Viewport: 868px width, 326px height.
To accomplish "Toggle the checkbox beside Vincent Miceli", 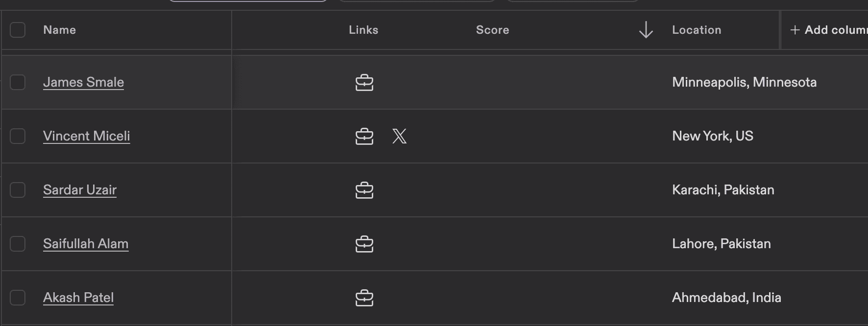I will (18, 136).
